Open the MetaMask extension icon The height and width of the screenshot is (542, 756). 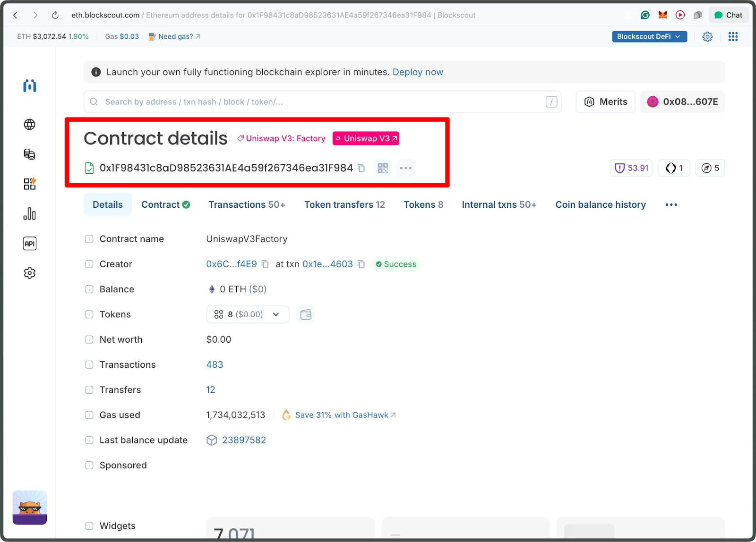pyautogui.click(x=662, y=15)
